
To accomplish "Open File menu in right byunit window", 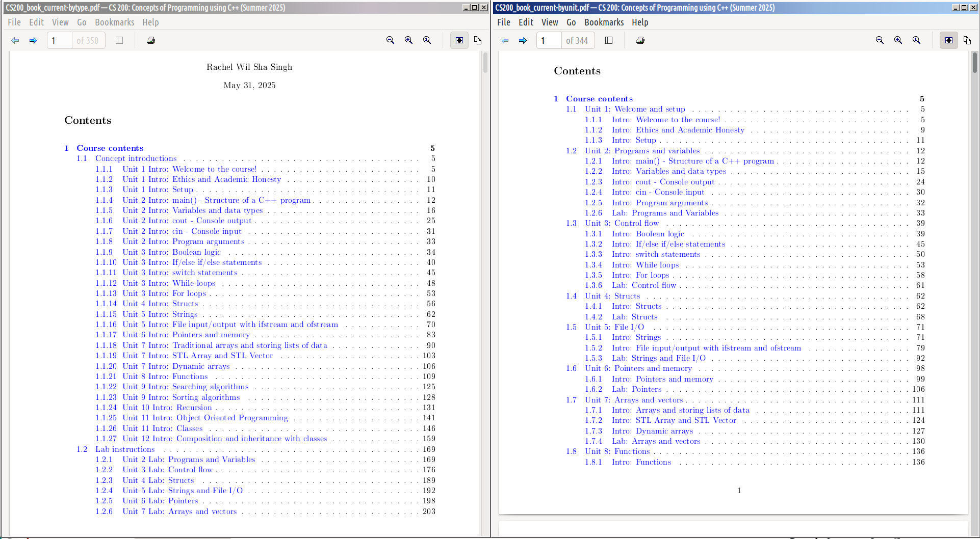I will 504,22.
